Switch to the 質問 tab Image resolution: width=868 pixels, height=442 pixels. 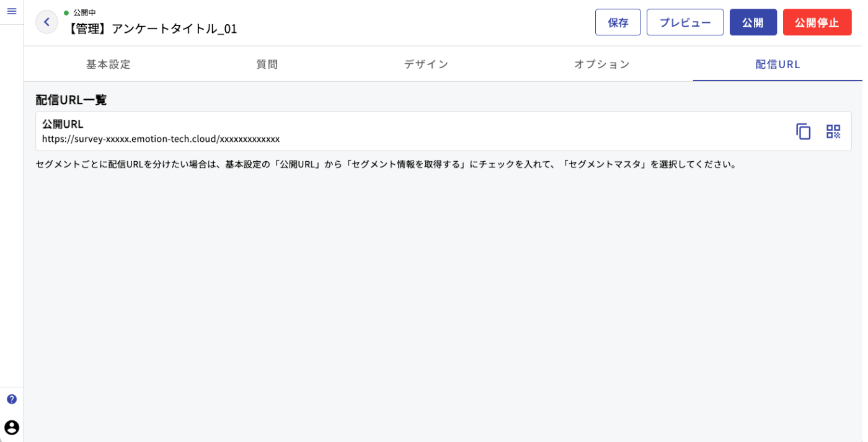coord(267,64)
